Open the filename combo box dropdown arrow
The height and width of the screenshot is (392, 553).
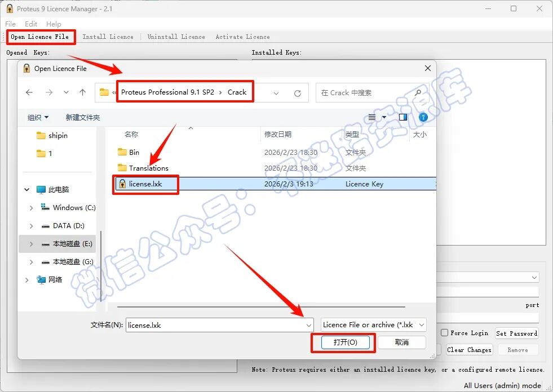point(308,325)
